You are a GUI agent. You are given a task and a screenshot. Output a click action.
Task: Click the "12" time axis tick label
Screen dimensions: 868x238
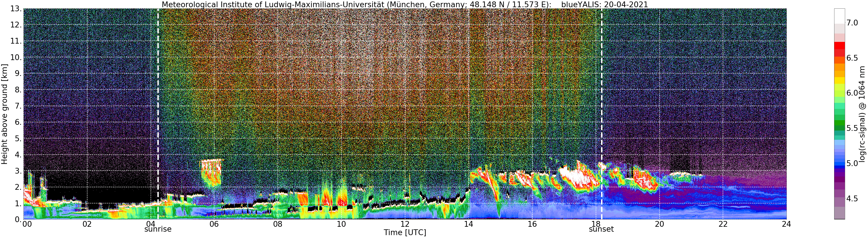tap(405, 224)
